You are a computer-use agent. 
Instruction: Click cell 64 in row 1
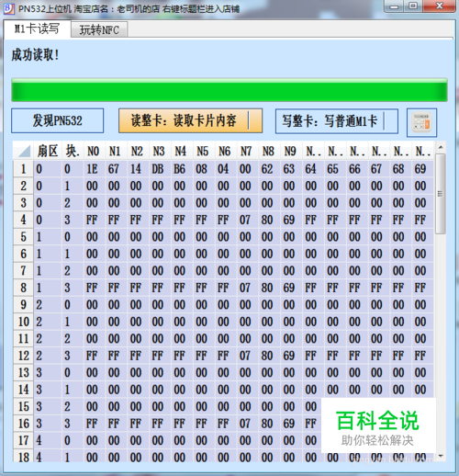tap(313, 169)
